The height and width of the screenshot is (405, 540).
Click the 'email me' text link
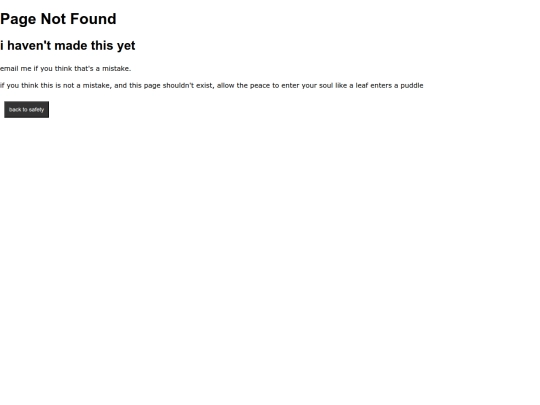click(x=15, y=69)
